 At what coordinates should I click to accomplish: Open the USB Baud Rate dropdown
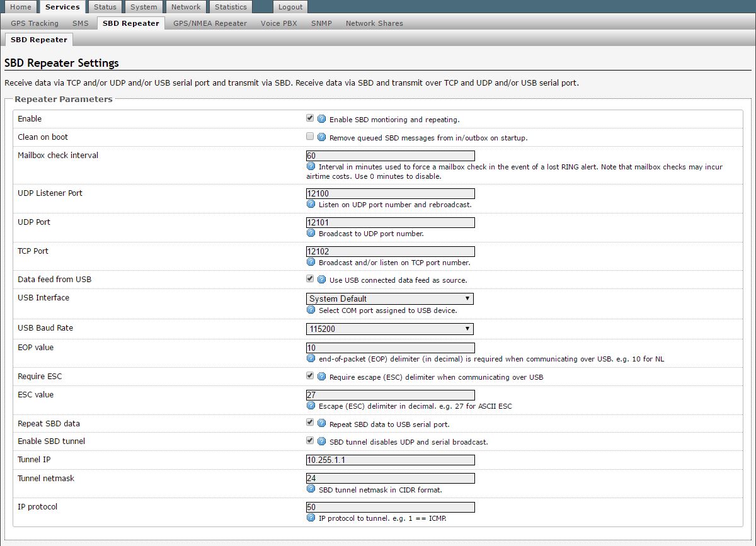[x=390, y=328]
